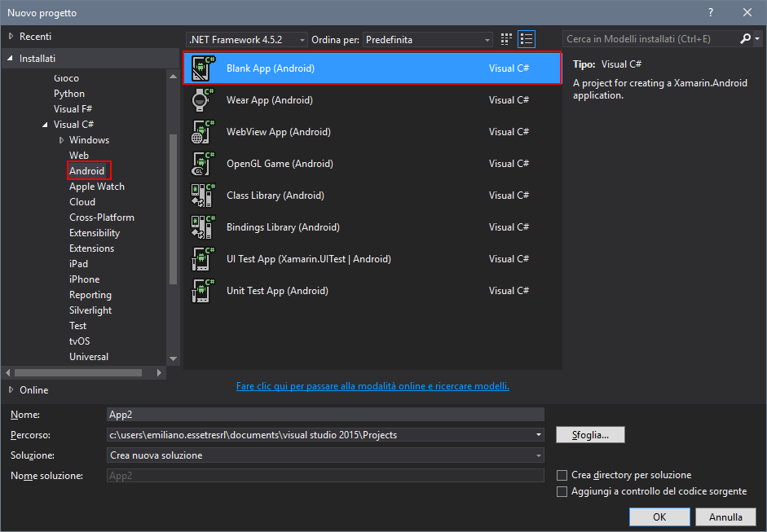The width and height of the screenshot is (767, 532).
Task: Switch to small icons grid view
Action: [x=506, y=39]
